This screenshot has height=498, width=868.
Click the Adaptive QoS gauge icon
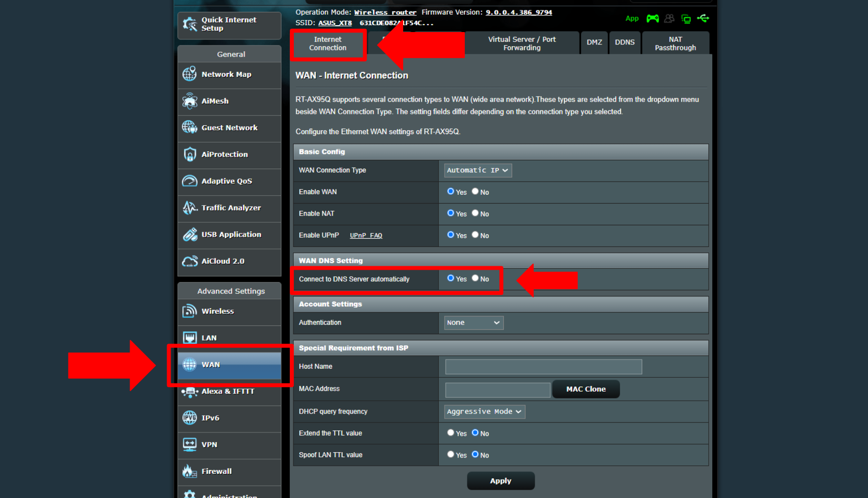[x=190, y=181]
